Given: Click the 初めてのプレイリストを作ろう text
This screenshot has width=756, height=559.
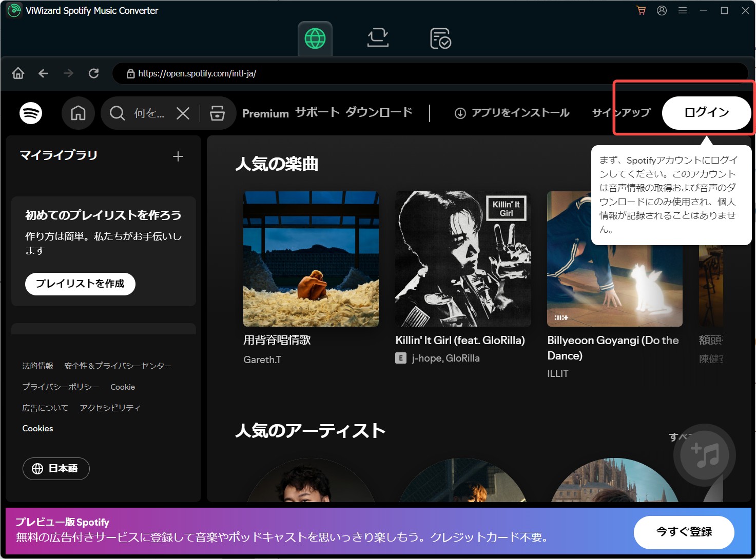Looking at the screenshot, I should pos(103,215).
